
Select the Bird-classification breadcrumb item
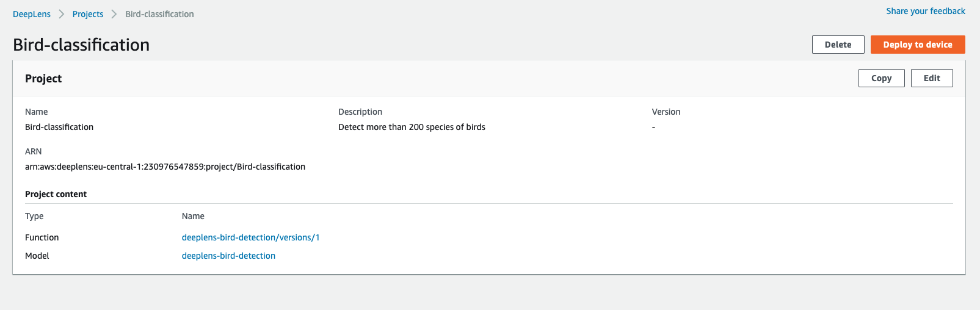click(159, 14)
